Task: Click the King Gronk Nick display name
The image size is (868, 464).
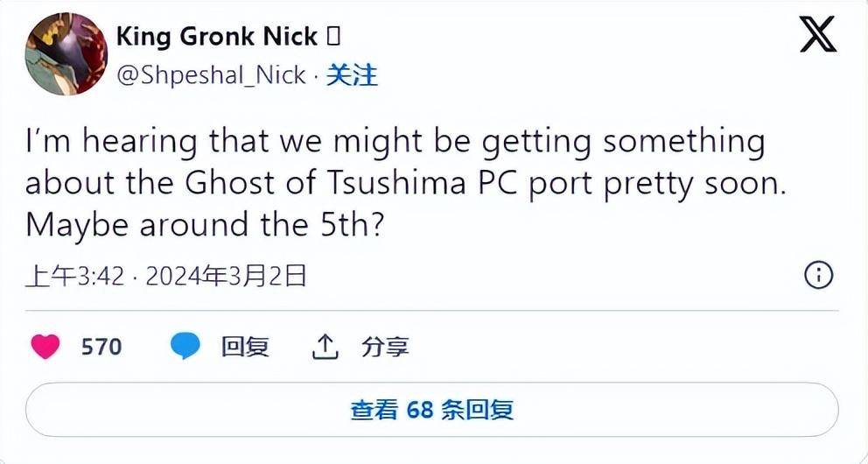Action: click(217, 37)
